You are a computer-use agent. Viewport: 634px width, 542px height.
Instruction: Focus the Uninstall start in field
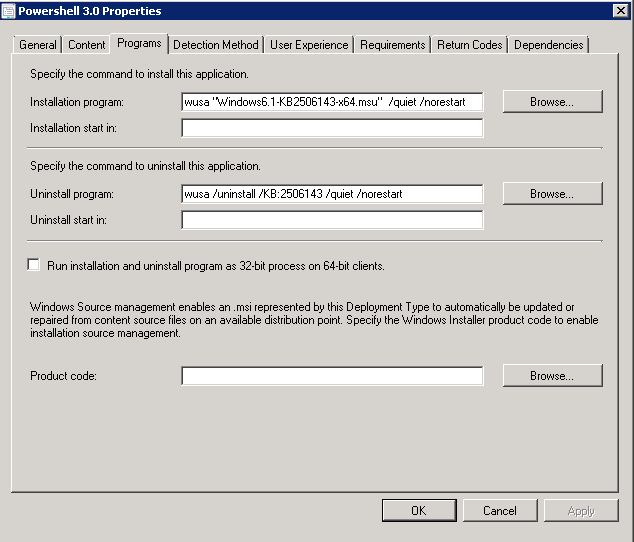[332, 220]
